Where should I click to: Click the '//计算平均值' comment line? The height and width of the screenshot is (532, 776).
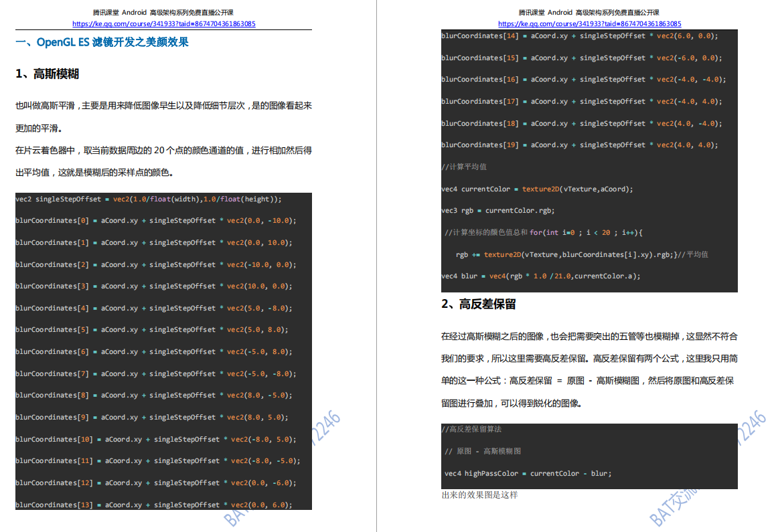pos(464,167)
